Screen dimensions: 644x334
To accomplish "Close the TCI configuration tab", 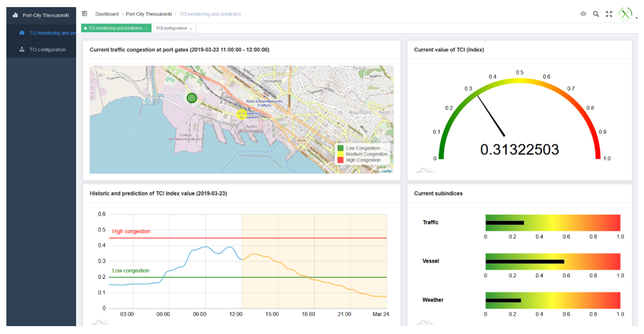I will 191,29.
